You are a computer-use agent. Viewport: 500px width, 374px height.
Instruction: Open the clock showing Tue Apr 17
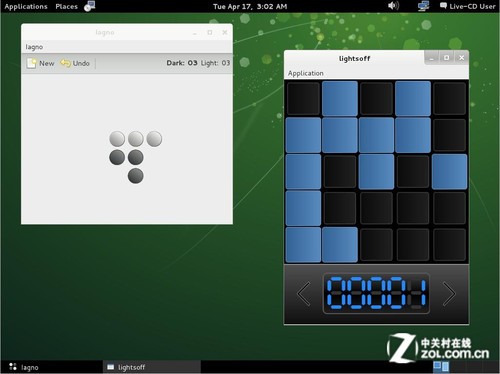tap(250, 6)
